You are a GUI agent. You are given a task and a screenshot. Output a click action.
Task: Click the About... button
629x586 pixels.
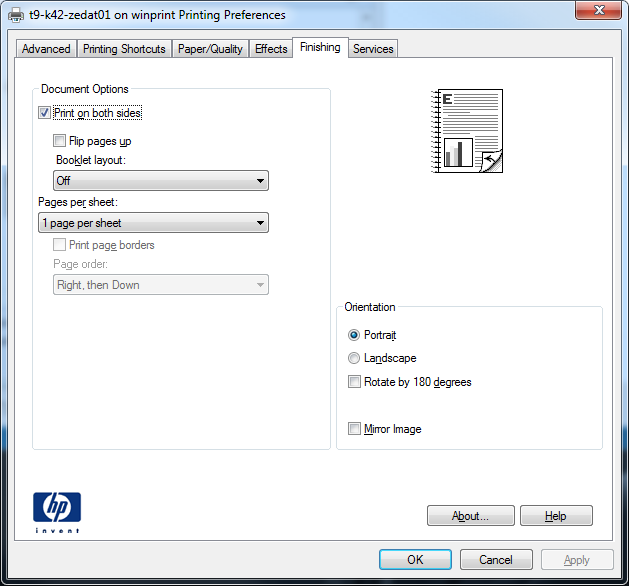(470, 516)
